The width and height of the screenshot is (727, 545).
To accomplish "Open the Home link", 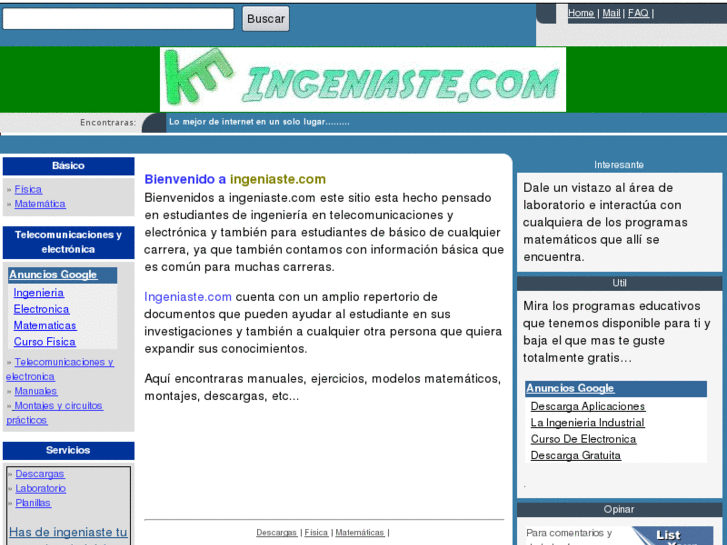I will pos(581,13).
